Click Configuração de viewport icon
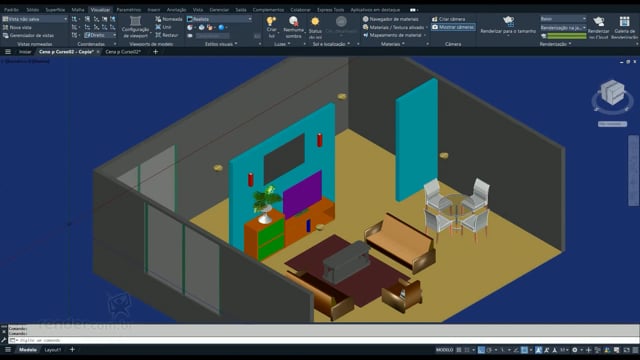 [x=135, y=21]
